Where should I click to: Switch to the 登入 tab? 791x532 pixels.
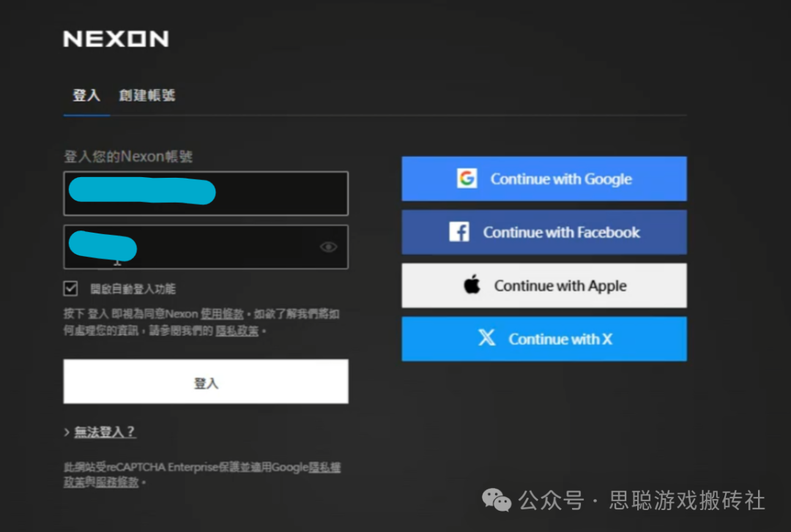(x=86, y=96)
